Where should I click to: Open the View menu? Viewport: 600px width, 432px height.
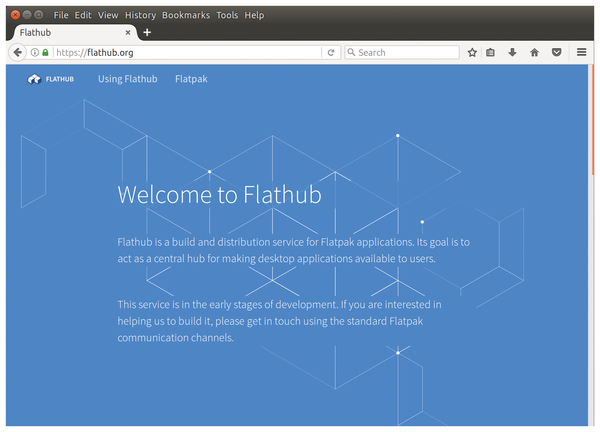108,15
